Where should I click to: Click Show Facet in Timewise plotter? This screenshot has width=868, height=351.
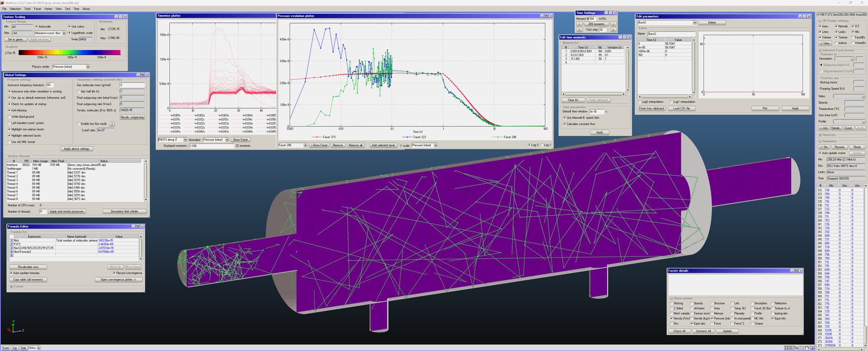tap(241, 139)
